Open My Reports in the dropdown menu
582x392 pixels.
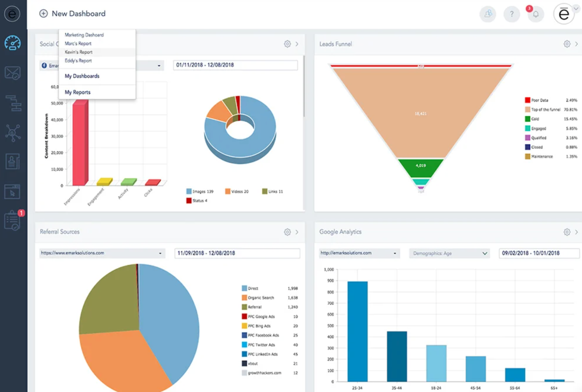coord(77,92)
